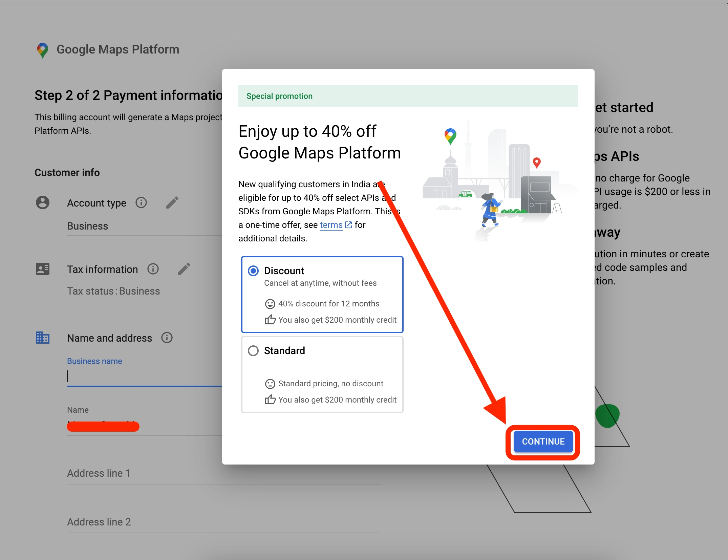This screenshot has height=560, width=728.
Task: Click thumbs-up icon in Discount option
Action: (x=270, y=320)
